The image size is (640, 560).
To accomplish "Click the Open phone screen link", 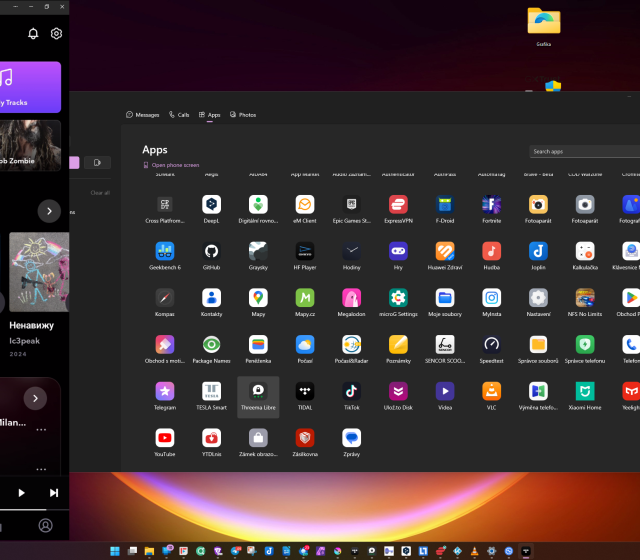I will pos(175,165).
